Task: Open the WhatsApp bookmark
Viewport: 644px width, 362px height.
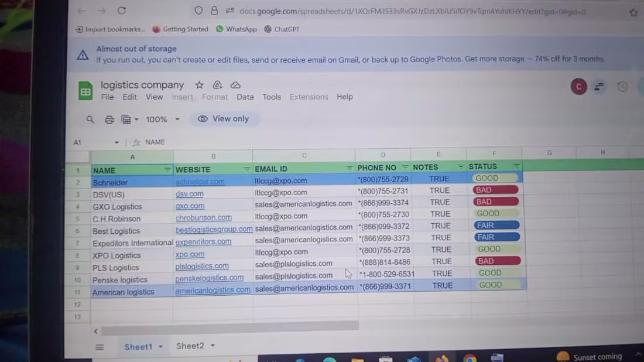Action: tap(237, 29)
